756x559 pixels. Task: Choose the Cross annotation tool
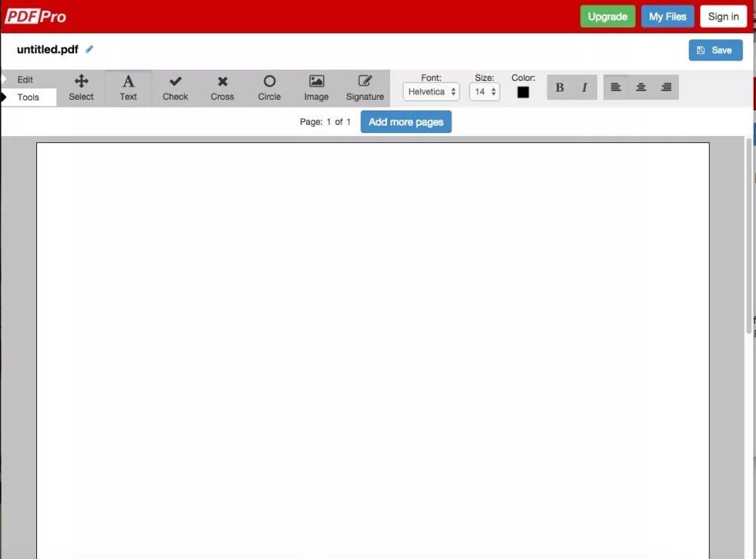(222, 87)
